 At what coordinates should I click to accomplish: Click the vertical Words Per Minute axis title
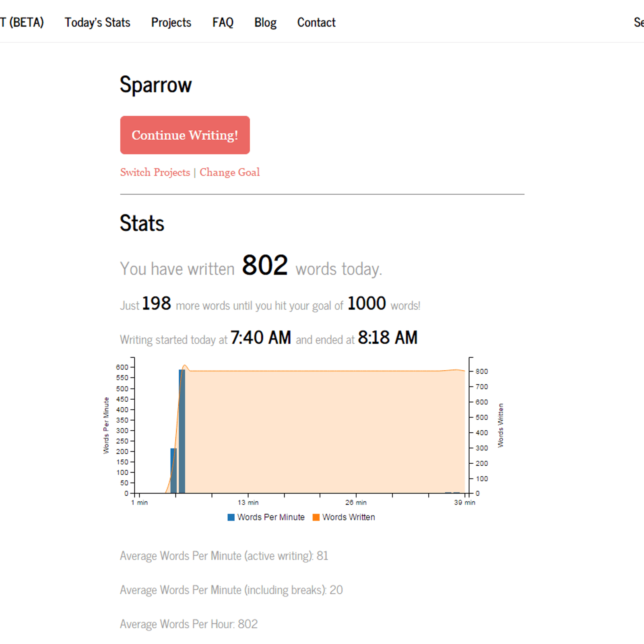106,425
